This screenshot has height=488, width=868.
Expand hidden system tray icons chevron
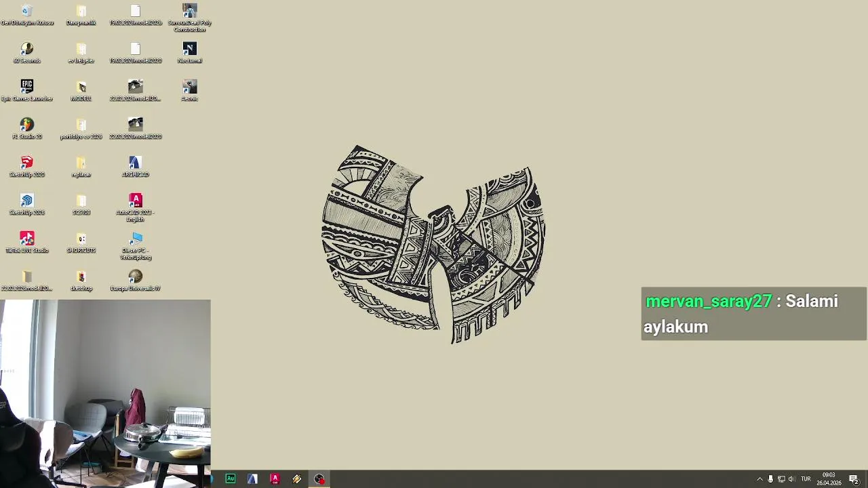pos(759,479)
